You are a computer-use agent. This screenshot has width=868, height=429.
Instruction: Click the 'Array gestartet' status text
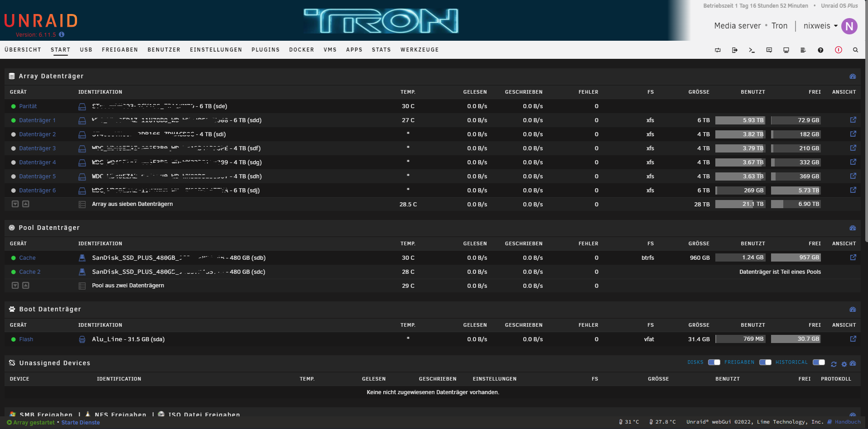[34, 423]
